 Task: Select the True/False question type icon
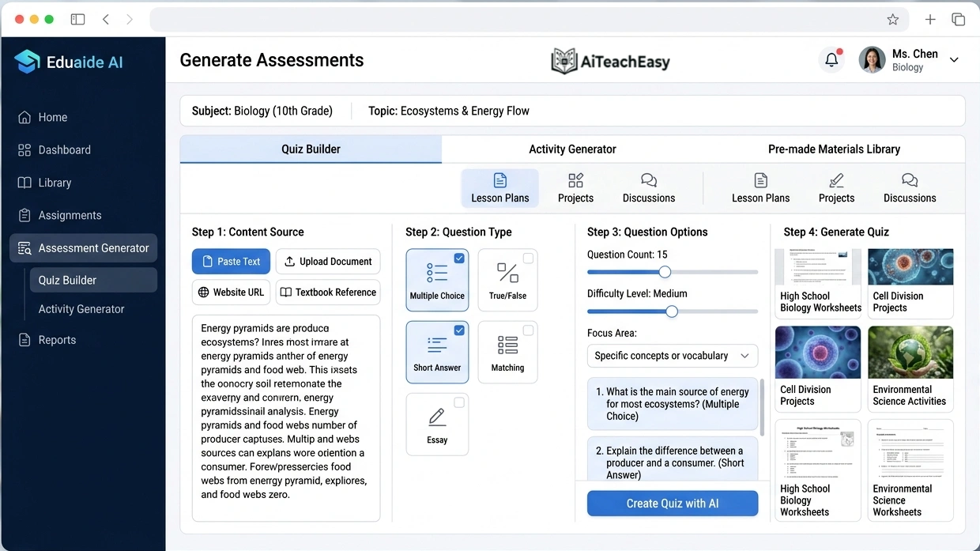[507, 274]
